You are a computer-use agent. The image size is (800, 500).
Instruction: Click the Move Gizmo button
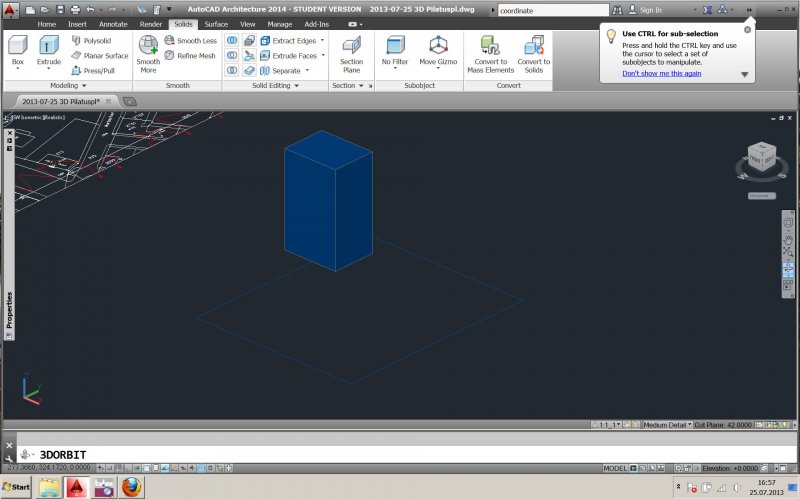pos(438,50)
